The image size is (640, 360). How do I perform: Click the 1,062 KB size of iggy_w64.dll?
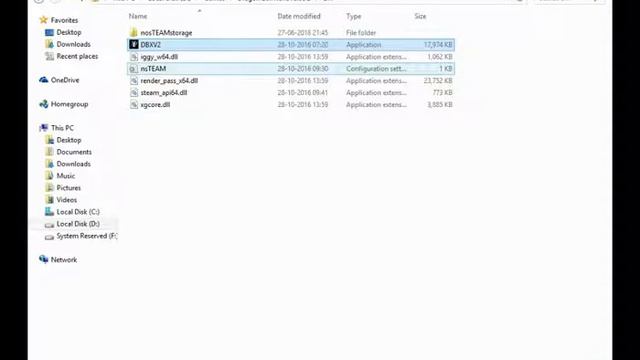click(439, 57)
